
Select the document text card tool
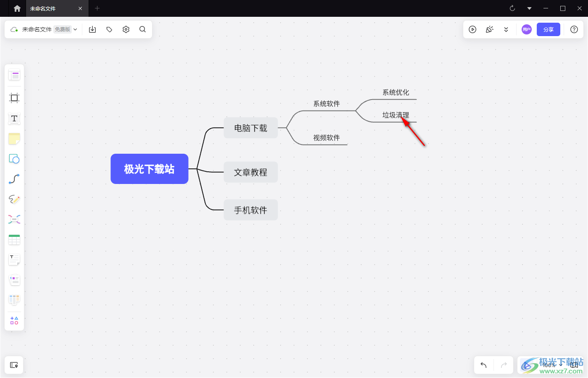pos(14,260)
